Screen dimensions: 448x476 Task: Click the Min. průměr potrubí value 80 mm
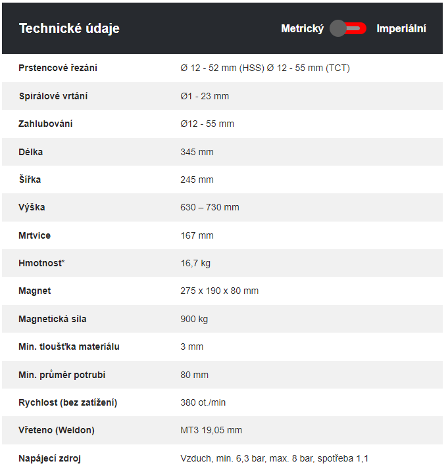194,375
